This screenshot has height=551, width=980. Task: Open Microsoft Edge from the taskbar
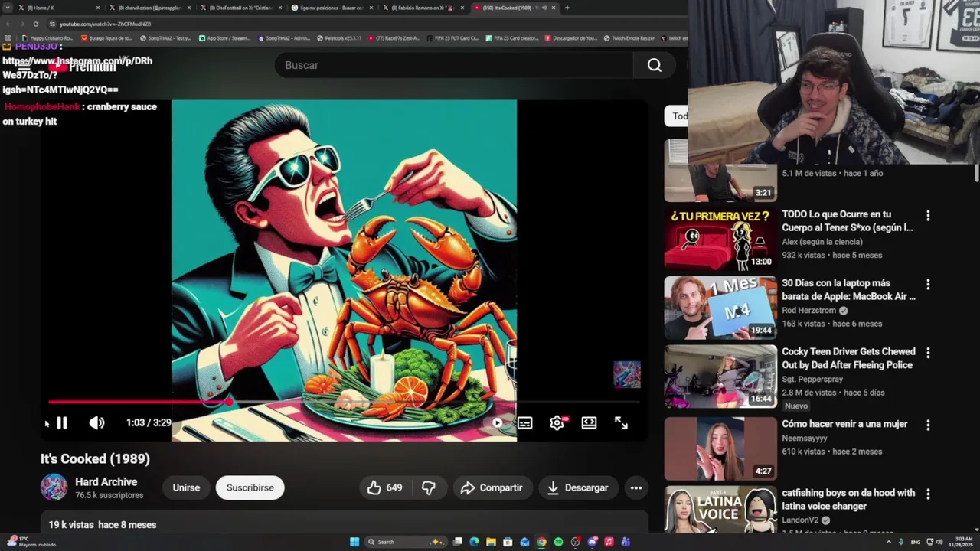point(474,542)
